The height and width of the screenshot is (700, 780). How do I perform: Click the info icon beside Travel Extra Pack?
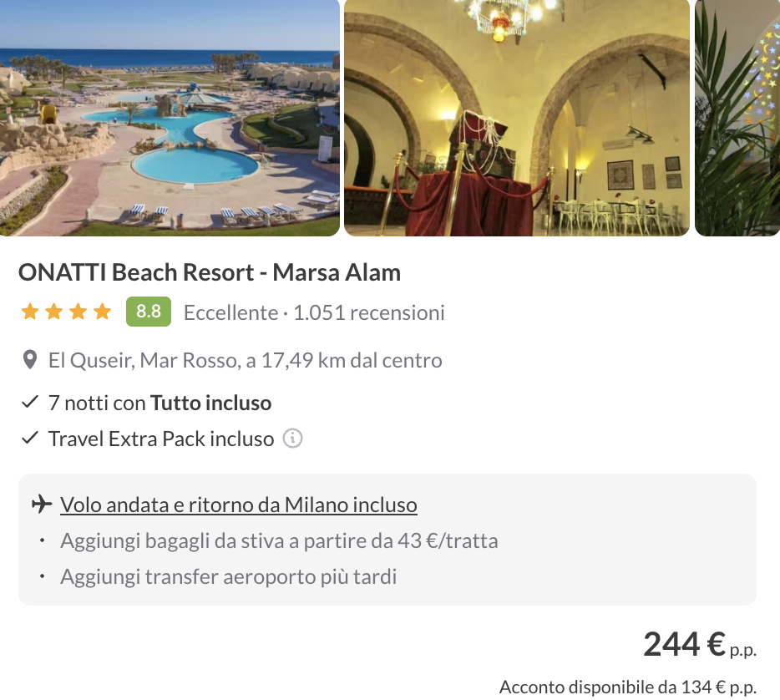292,439
